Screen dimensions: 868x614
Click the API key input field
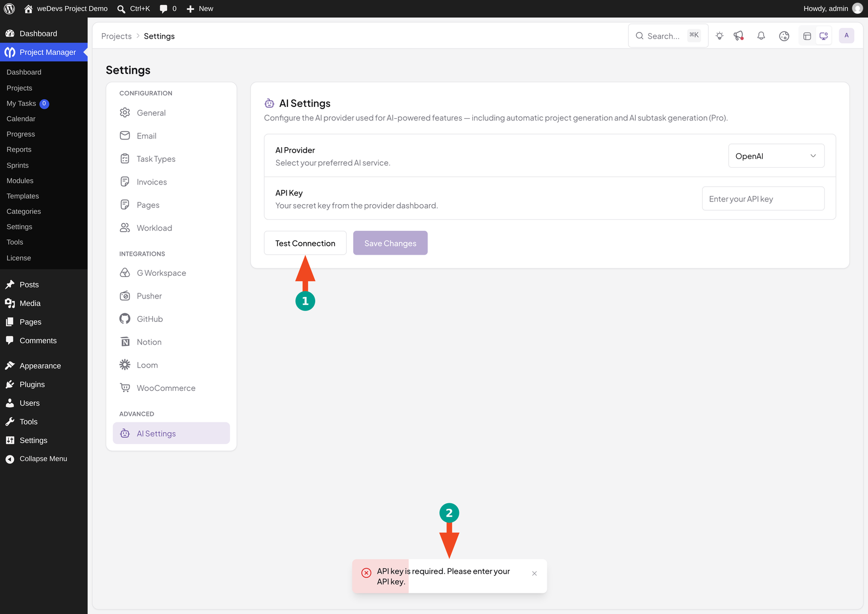point(763,199)
